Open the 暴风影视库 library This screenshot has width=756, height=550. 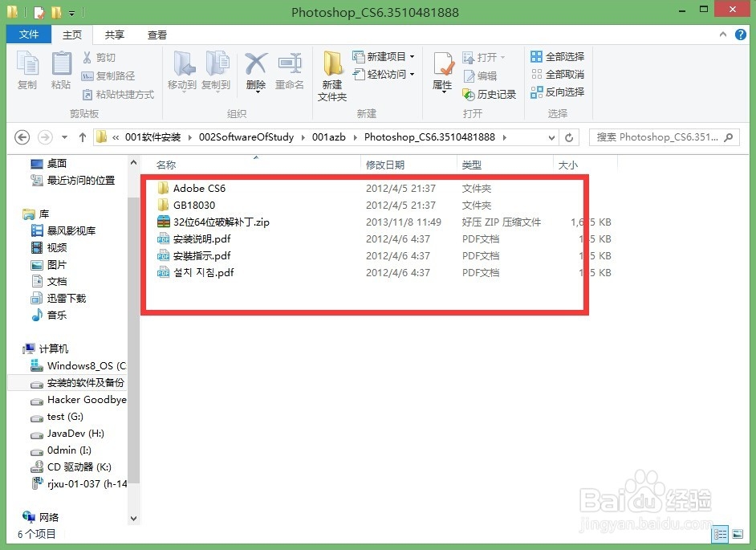(63, 230)
